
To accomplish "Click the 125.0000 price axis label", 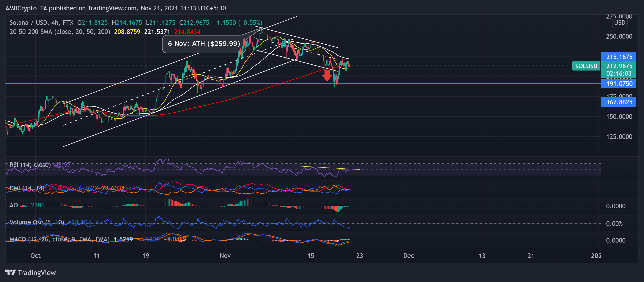I will [619, 137].
